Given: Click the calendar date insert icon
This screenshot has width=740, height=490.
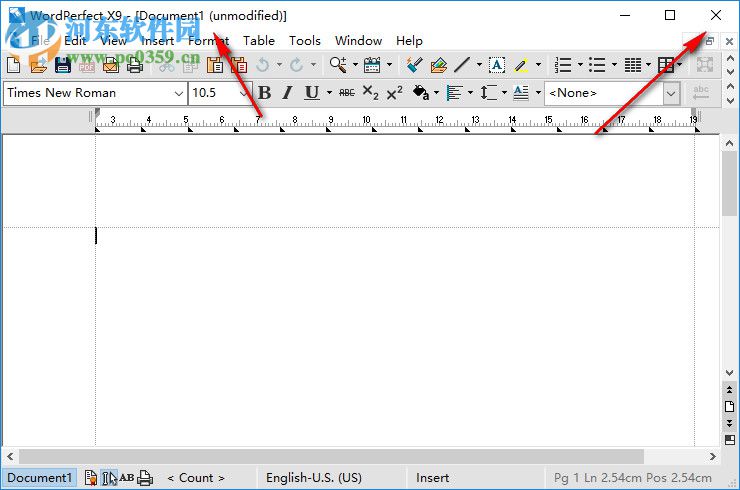Looking at the screenshot, I should 372,65.
